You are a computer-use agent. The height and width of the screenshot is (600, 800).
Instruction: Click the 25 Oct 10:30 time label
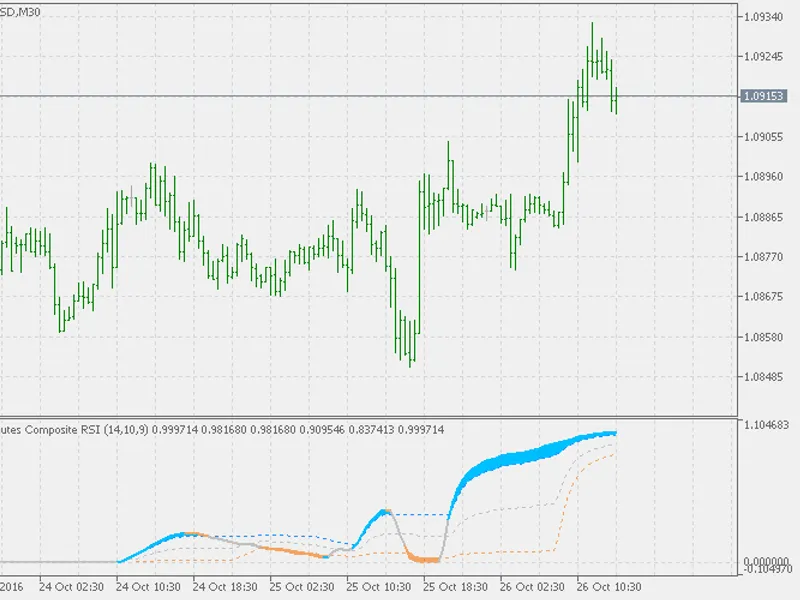(379, 587)
